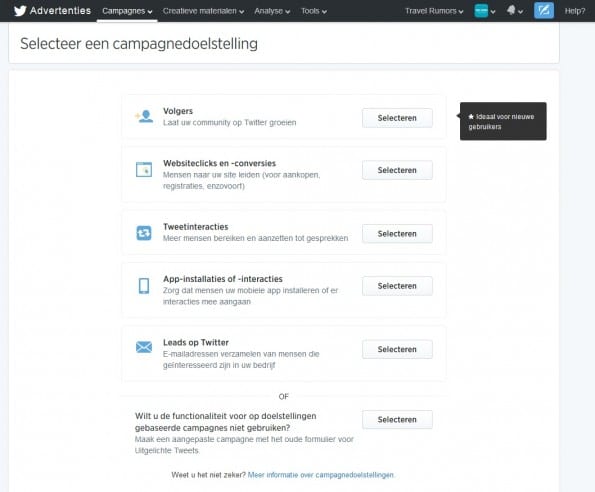Screen dimensions: 595x492
Task: Click the Websiteclicks en -conversies heading
Action: click(x=219, y=163)
